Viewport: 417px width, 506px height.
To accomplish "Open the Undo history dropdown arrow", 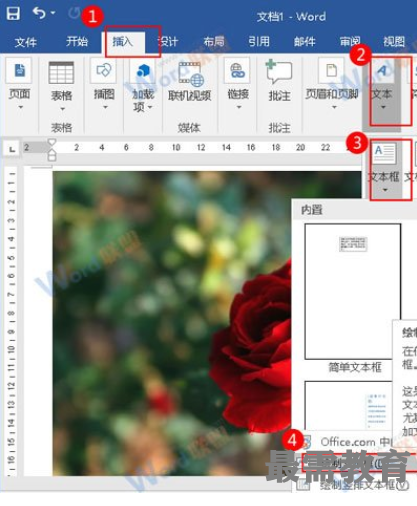I will click(x=53, y=13).
